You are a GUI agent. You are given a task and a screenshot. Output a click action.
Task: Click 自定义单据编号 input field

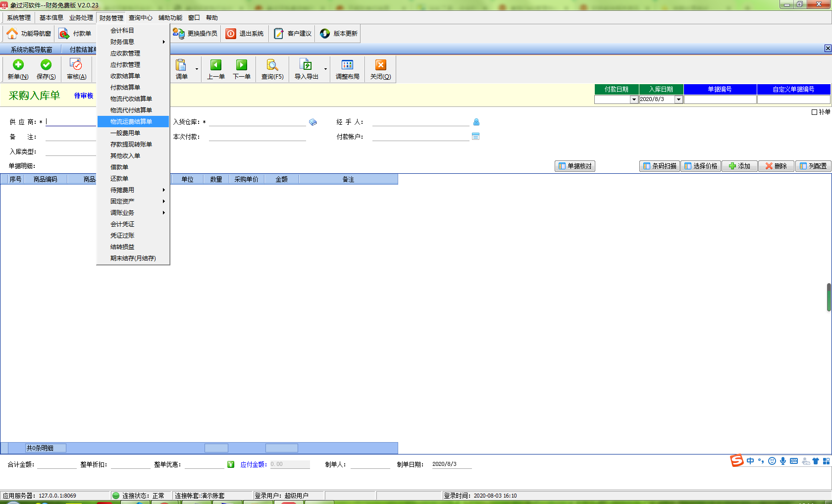tap(793, 100)
